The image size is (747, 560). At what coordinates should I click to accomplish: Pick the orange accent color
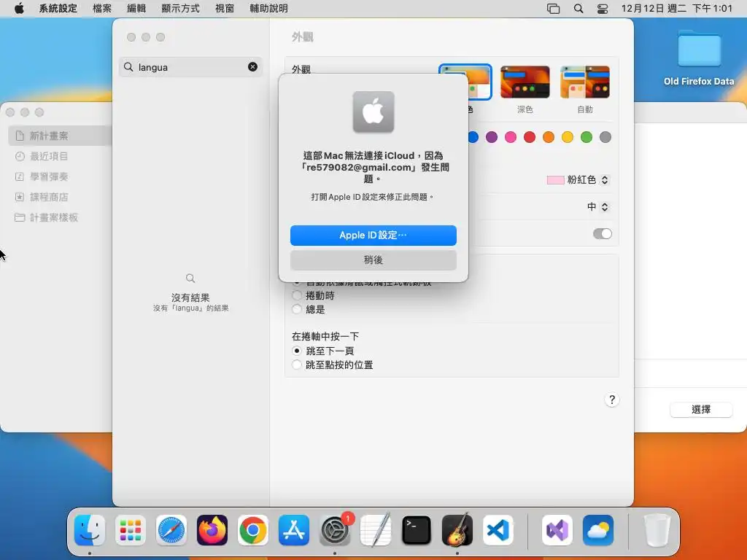tap(549, 137)
